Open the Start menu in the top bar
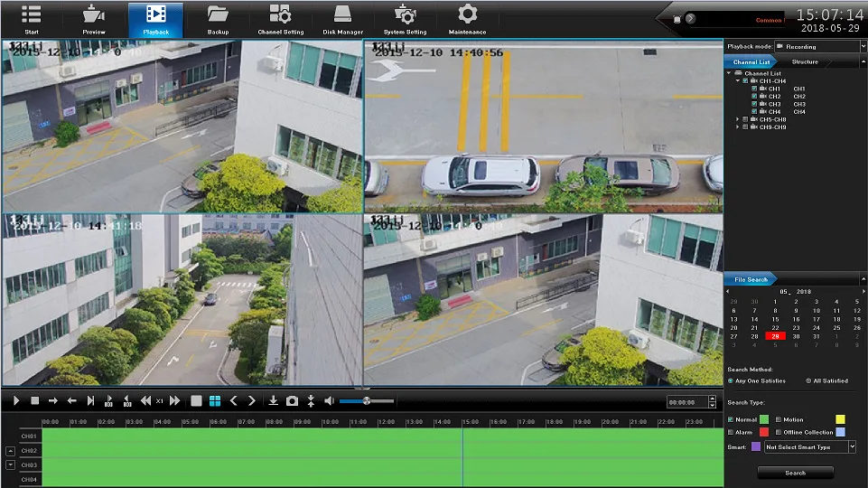This screenshot has width=868, height=488. 32,19
